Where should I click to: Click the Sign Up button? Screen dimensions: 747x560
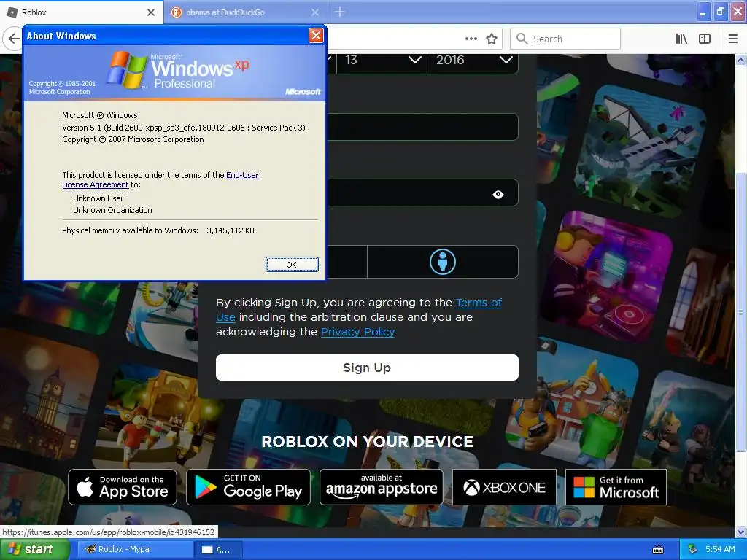coord(367,367)
